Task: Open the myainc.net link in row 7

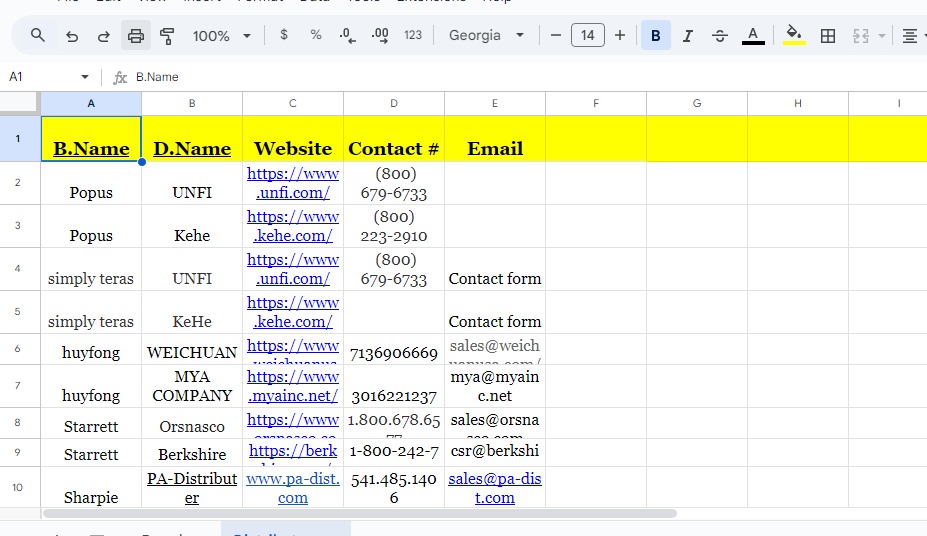Action: click(293, 386)
